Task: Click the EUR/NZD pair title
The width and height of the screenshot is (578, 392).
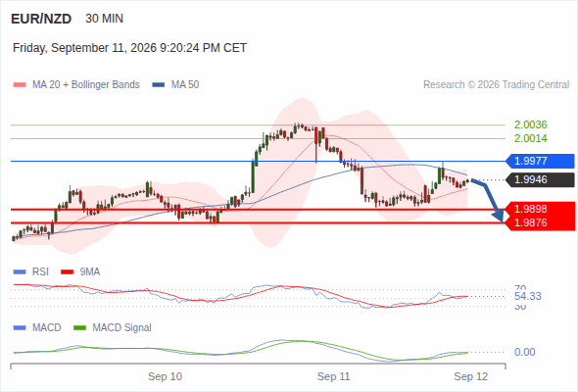Action: 41,19
